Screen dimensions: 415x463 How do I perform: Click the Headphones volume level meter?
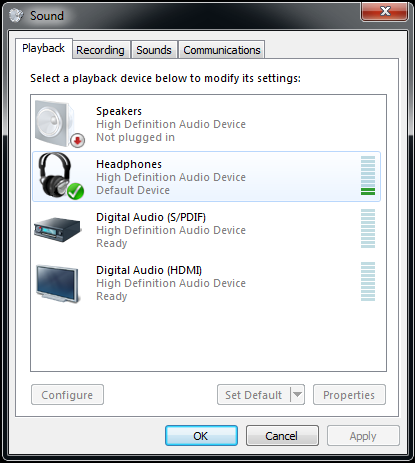tap(368, 175)
